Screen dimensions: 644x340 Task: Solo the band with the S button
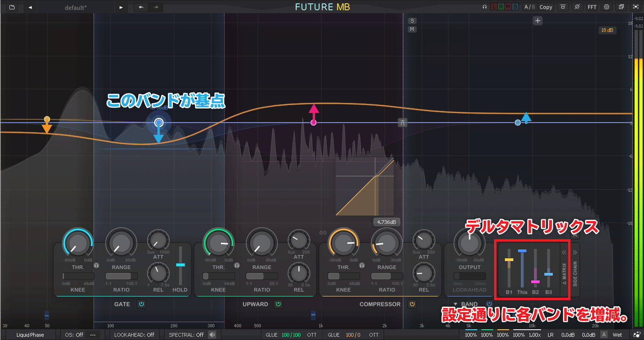click(412, 21)
